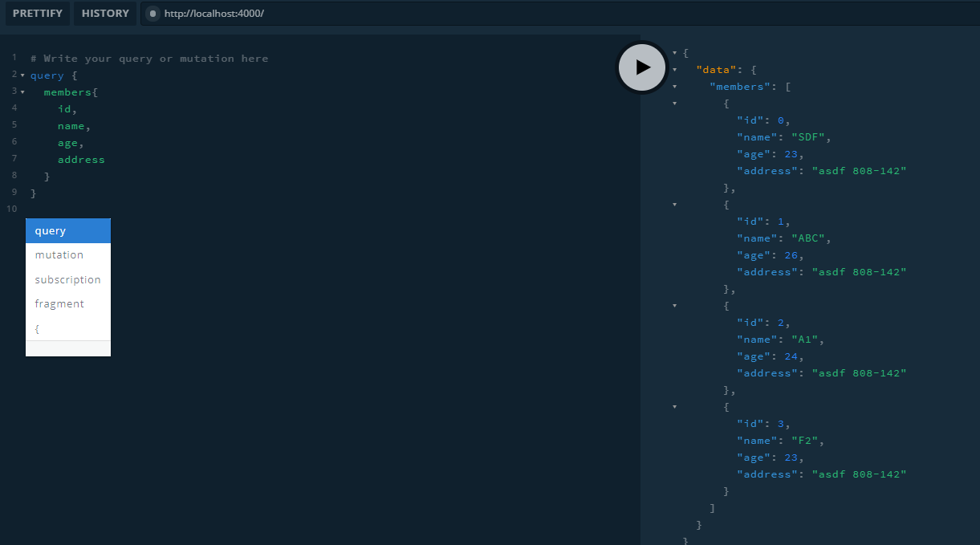The height and width of the screenshot is (545, 980).
Task: Click the "data" key in the response
Action: 717,70
